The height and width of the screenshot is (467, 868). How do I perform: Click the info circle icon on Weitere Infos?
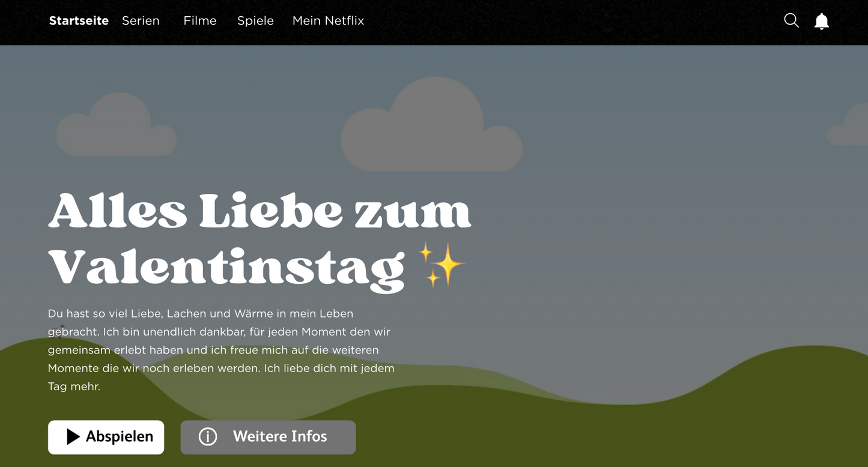tap(207, 437)
